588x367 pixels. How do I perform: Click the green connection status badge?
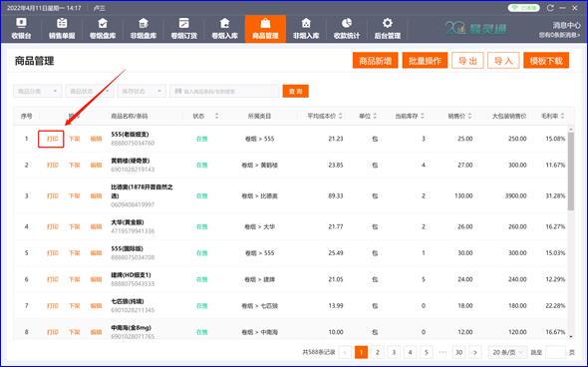tap(524, 8)
